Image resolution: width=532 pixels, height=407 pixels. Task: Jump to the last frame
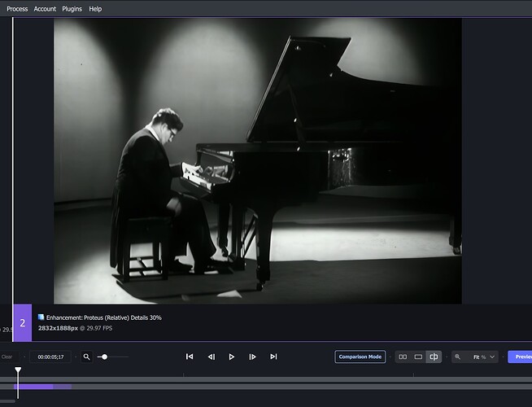273,357
